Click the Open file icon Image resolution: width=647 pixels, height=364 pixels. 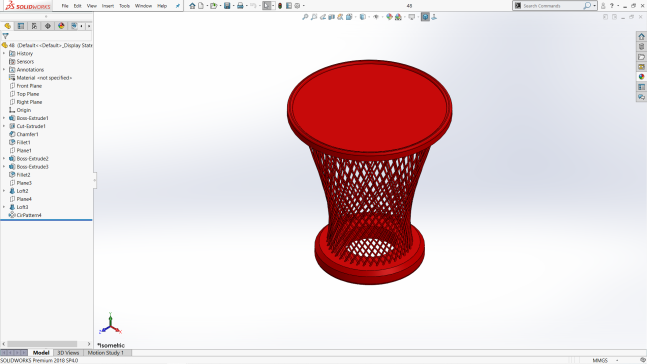[x=213, y=6]
